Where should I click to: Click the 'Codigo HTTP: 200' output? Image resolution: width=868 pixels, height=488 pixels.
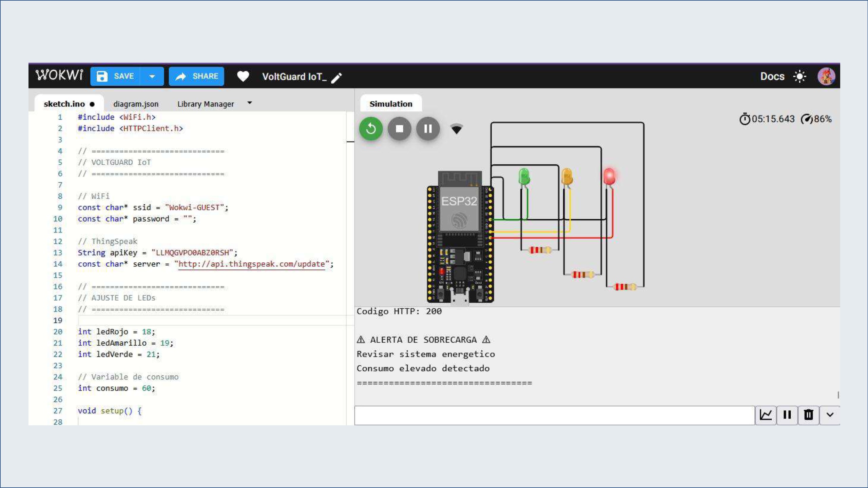(399, 311)
